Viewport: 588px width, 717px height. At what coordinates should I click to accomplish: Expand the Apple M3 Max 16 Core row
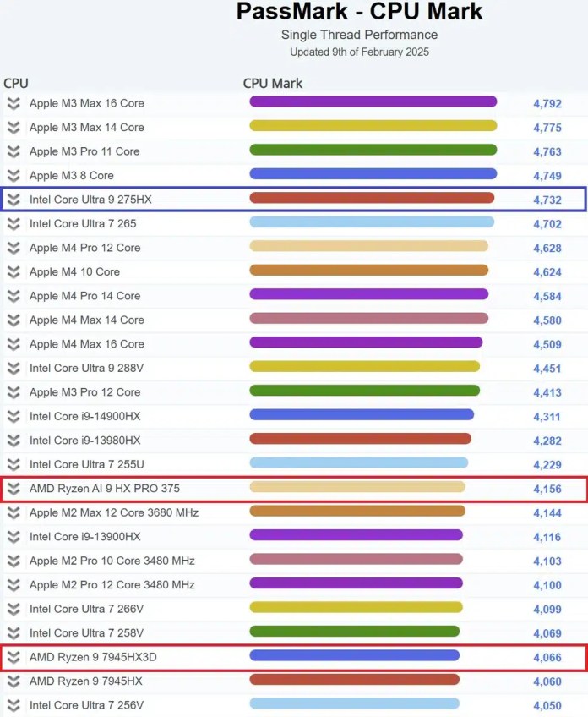point(14,103)
